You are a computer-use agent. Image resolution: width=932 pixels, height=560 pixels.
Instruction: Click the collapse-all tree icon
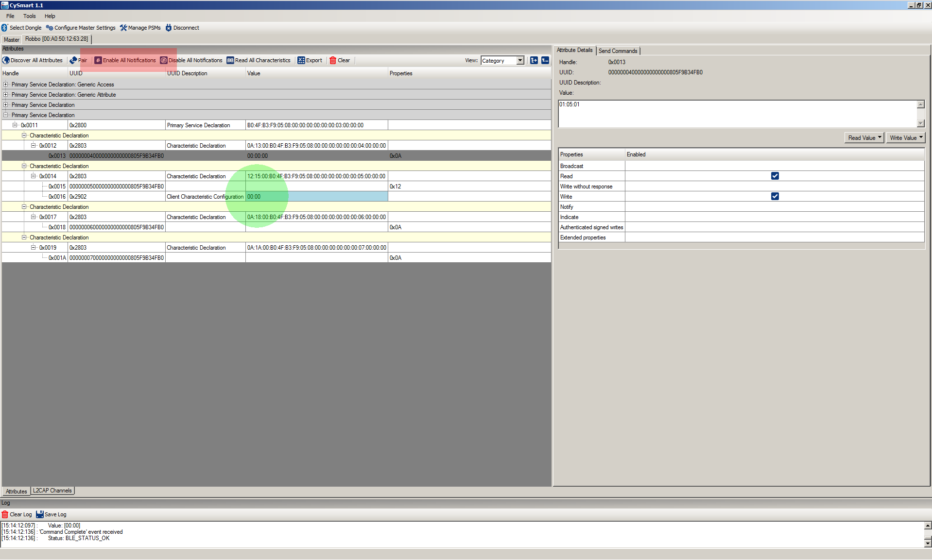pos(545,60)
